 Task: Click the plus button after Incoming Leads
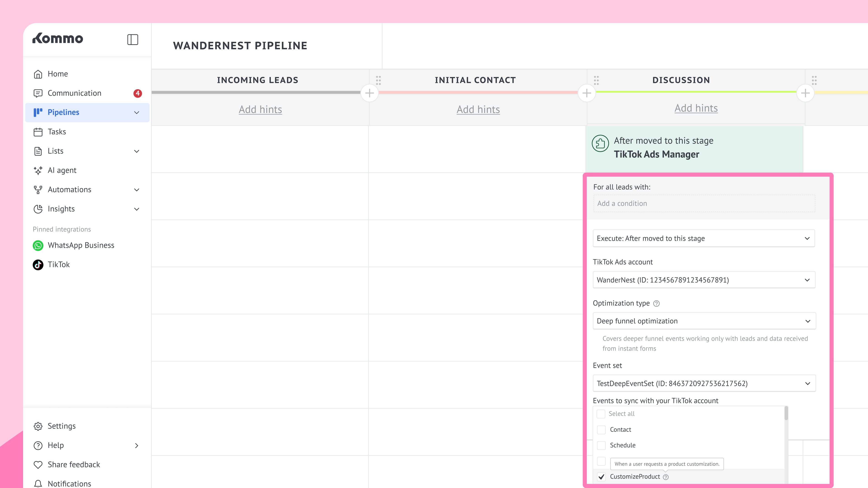click(369, 93)
